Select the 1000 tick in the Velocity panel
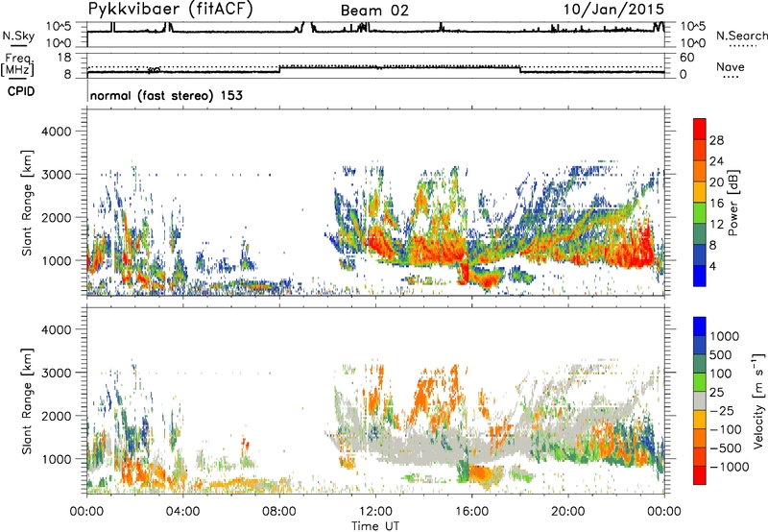The width and height of the screenshot is (768, 532). tap(57, 459)
